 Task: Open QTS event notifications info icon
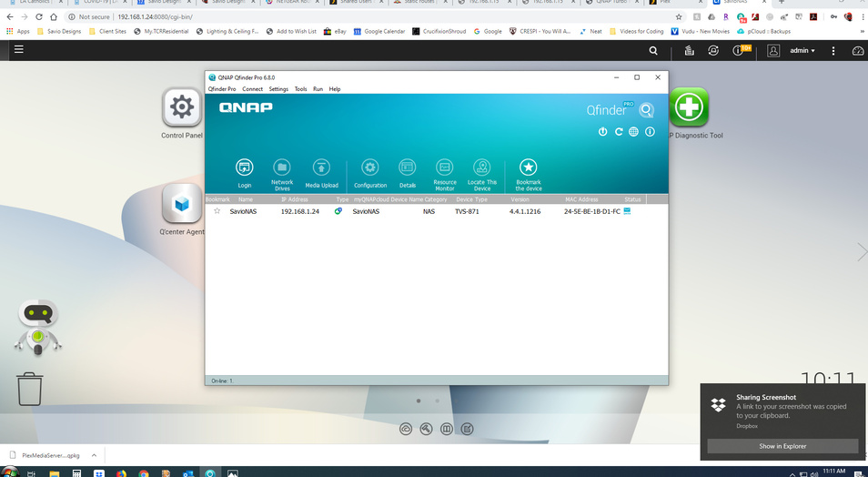tap(738, 50)
